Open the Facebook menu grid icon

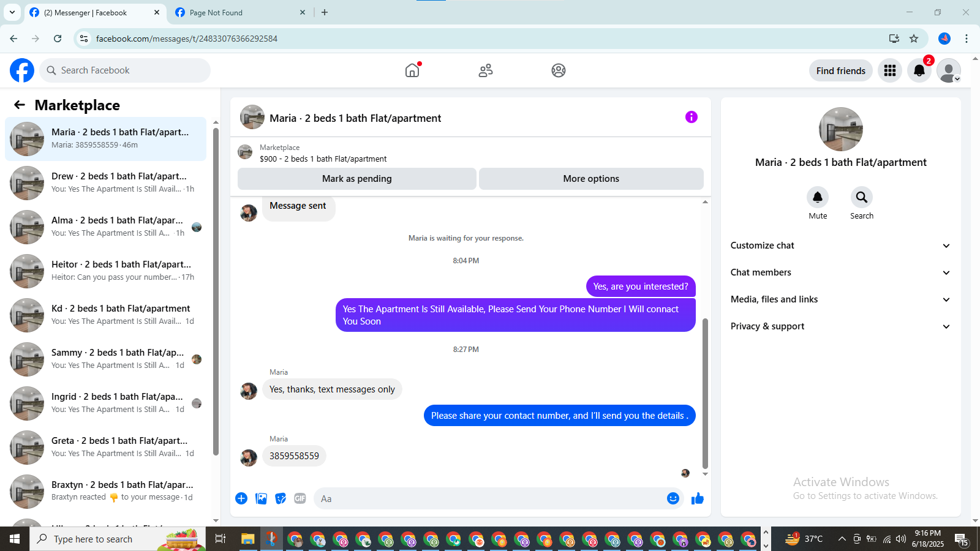tap(890, 70)
